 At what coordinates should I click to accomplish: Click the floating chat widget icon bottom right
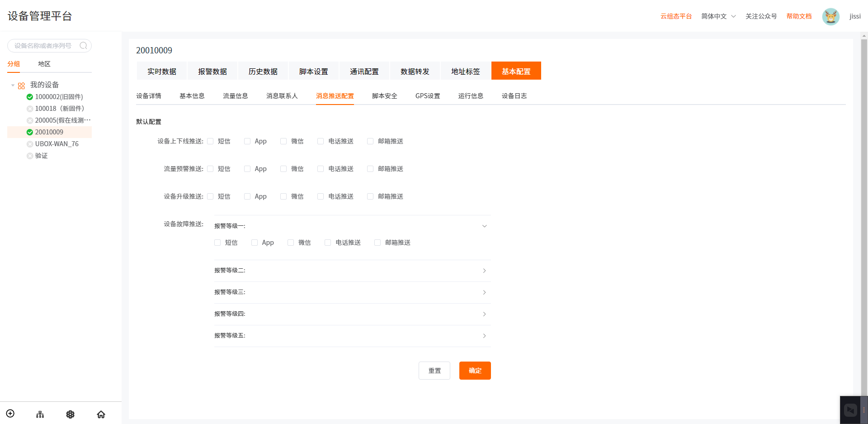(850, 410)
